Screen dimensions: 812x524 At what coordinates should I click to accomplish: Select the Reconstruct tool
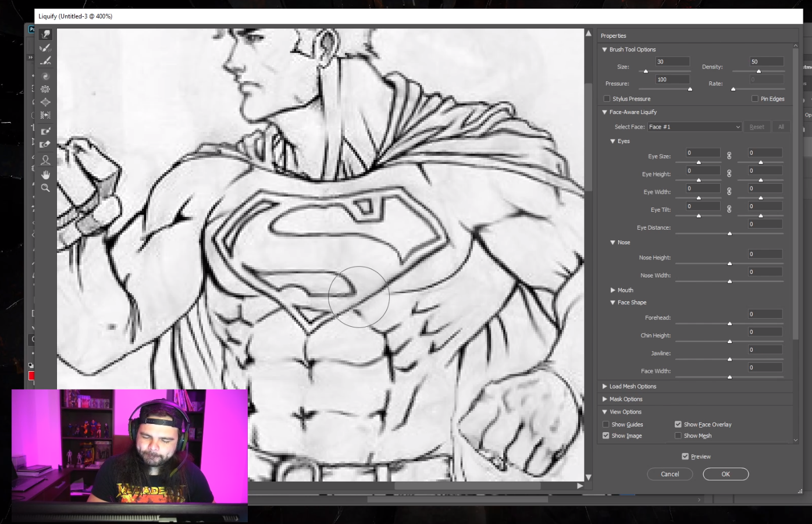[x=45, y=48]
